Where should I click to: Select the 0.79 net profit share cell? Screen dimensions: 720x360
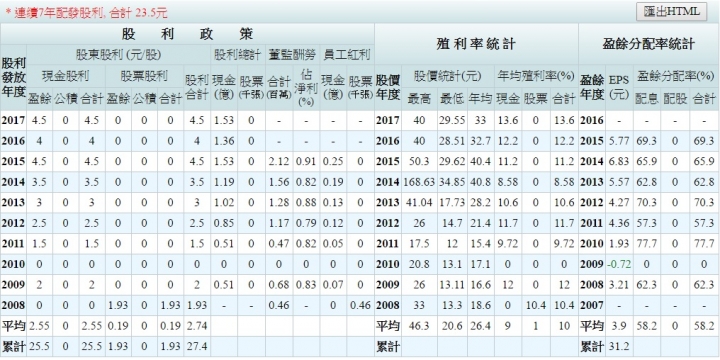[x=306, y=223]
